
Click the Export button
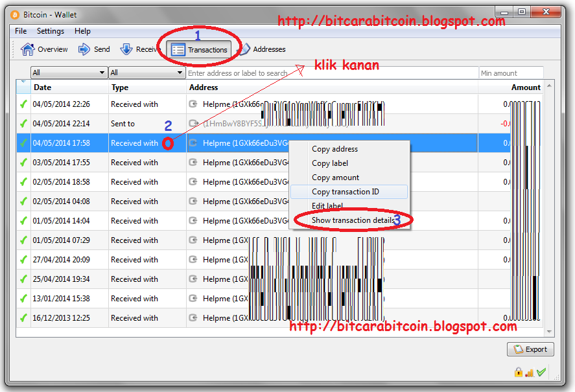[x=530, y=349]
